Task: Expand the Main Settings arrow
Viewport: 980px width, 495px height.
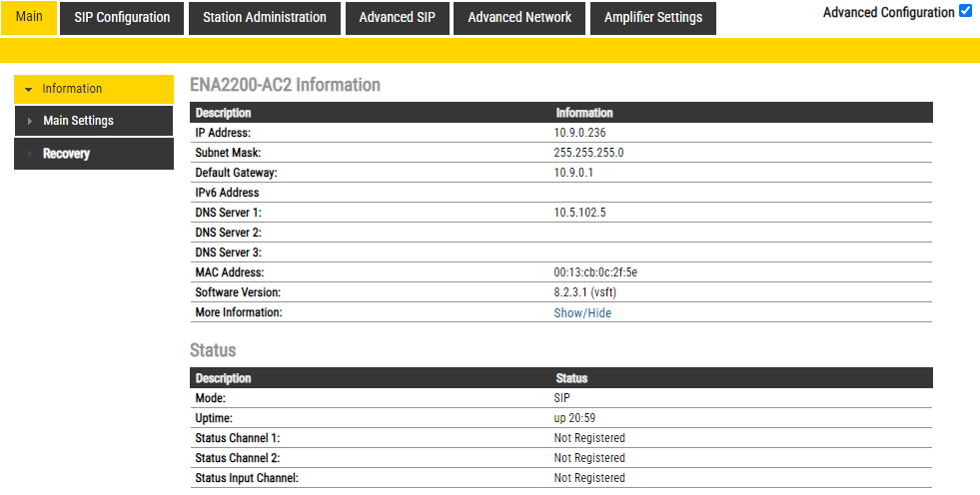Action: [x=30, y=121]
